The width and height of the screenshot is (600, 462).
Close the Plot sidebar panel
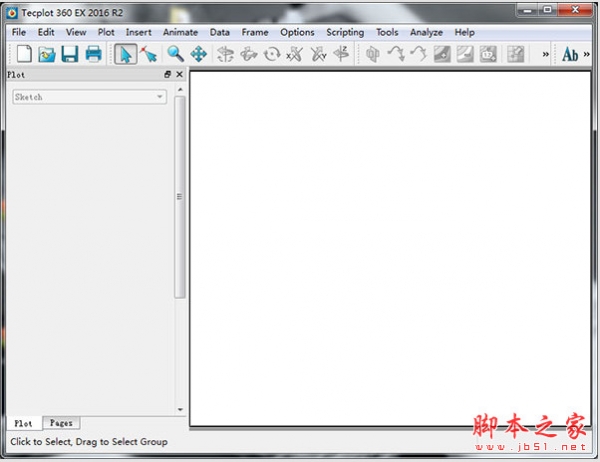click(x=179, y=75)
